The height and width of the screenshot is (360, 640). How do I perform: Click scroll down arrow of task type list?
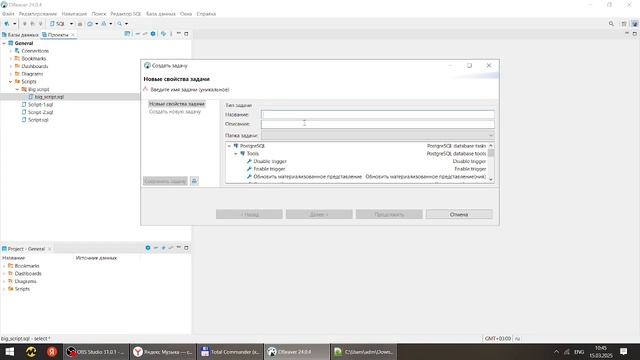[491, 179]
